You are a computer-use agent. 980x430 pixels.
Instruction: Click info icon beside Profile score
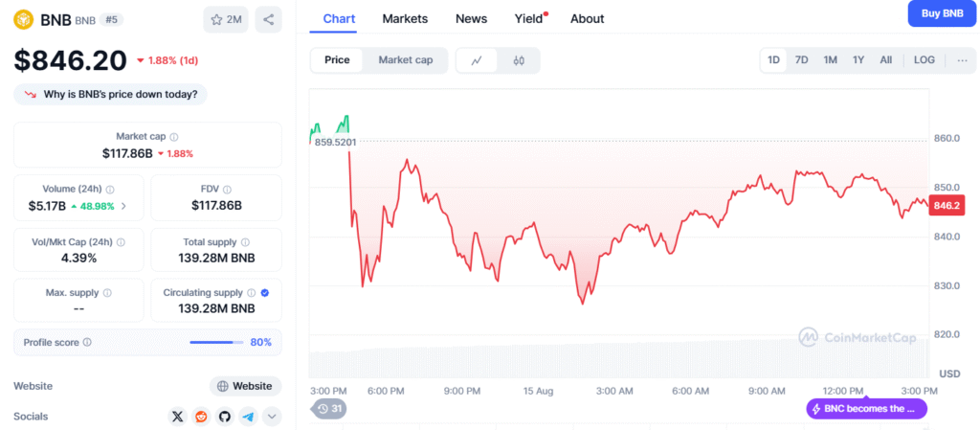coord(87,343)
